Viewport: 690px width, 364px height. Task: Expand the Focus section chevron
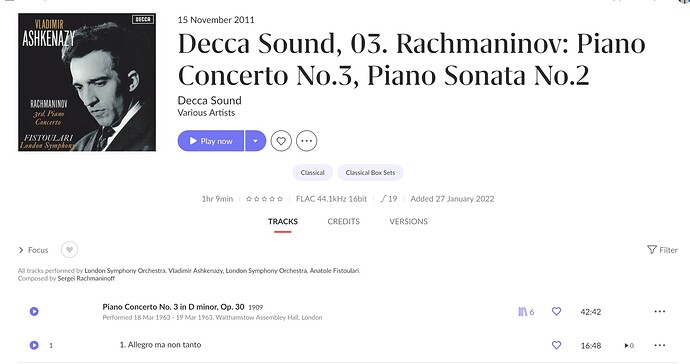click(x=21, y=250)
